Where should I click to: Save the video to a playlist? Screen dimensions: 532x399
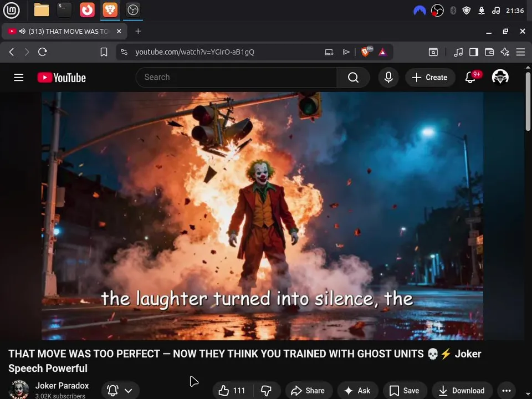coord(405,391)
